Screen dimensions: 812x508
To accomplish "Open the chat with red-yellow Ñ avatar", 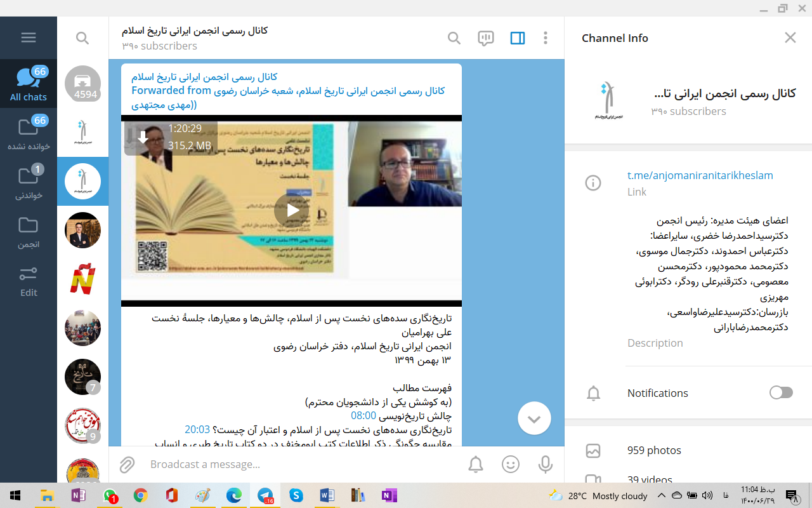I will (82, 279).
